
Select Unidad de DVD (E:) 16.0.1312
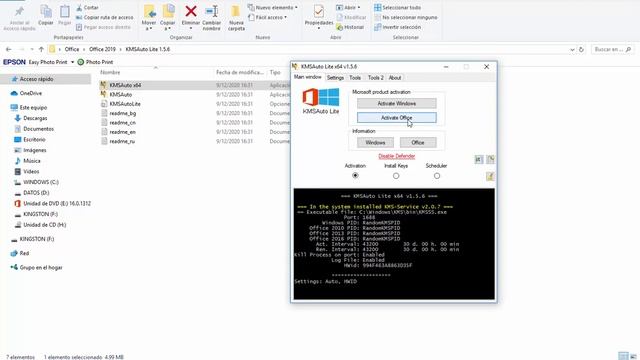coord(57,203)
